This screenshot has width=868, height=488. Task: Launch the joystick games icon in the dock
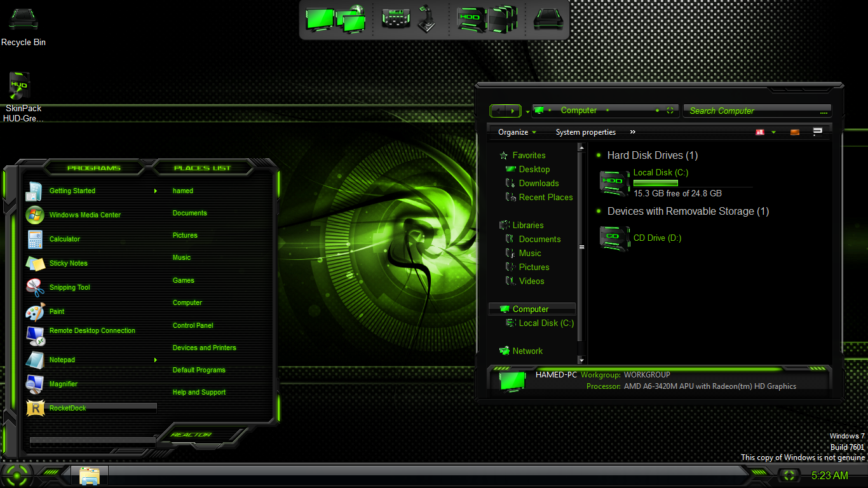tap(426, 19)
